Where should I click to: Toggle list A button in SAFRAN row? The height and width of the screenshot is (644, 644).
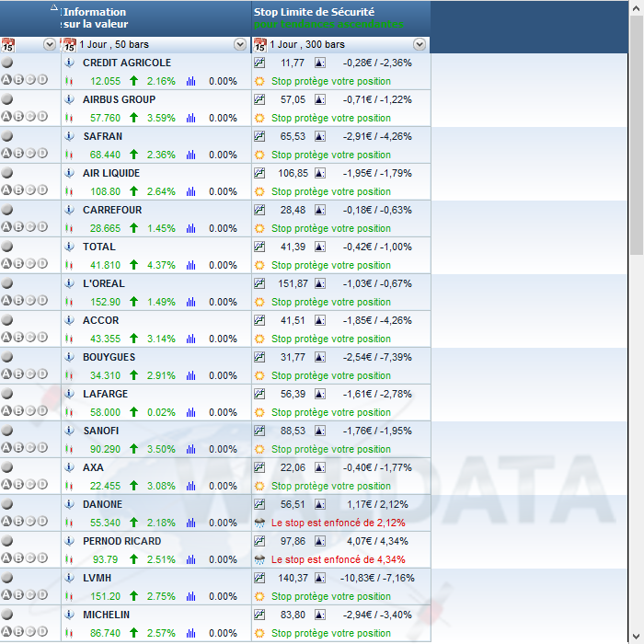[6, 154]
